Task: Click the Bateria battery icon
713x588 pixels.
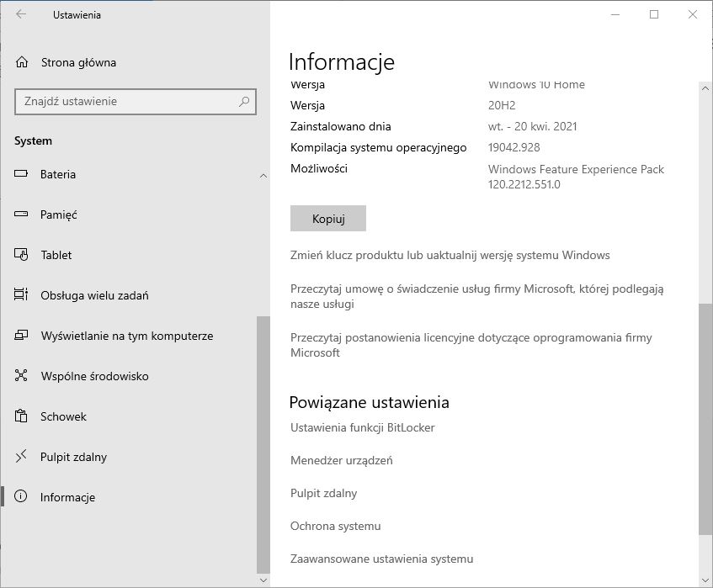Action: pyautogui.click(x=21, y=174)
